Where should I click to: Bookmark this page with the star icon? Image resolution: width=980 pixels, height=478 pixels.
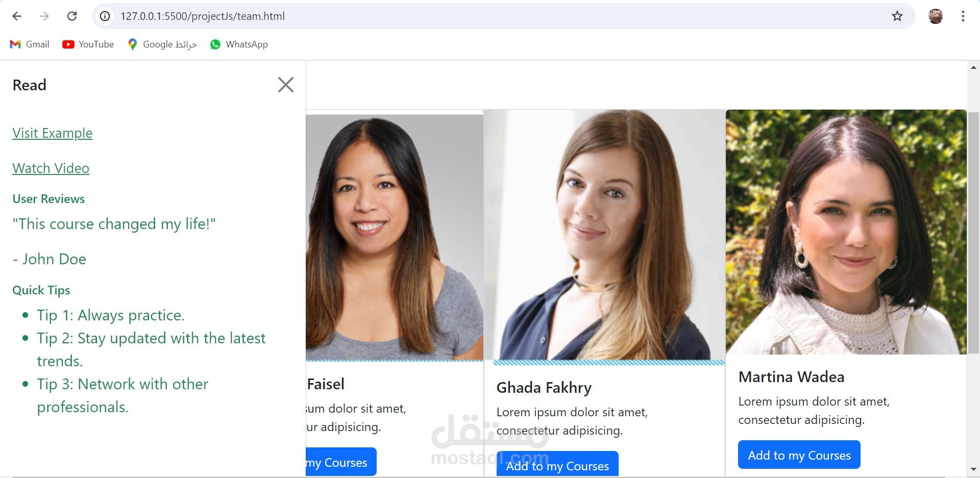pyautogui.click(x=897, y=16)
